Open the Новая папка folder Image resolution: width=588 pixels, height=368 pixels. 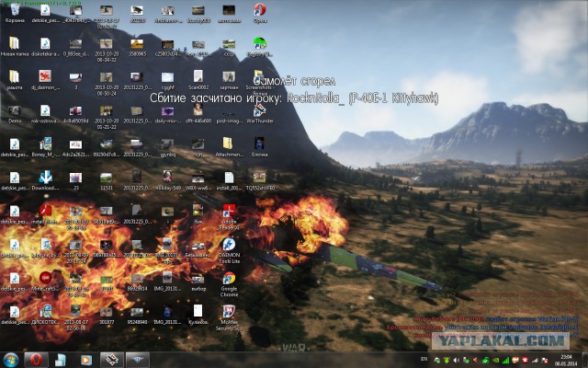coord(15,47)
